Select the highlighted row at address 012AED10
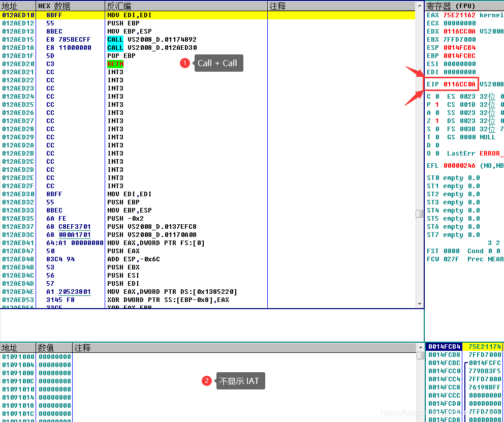The width and height of the screenshot is (504, 422). click(208, 15)
